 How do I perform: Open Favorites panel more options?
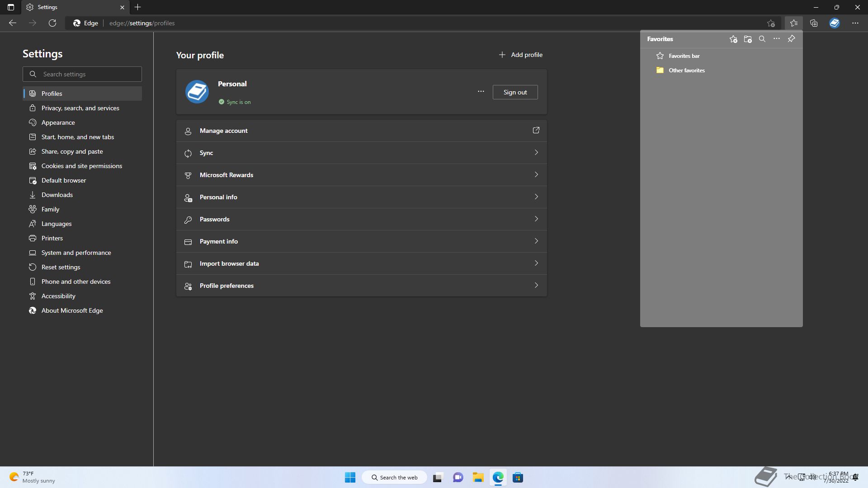777,39
